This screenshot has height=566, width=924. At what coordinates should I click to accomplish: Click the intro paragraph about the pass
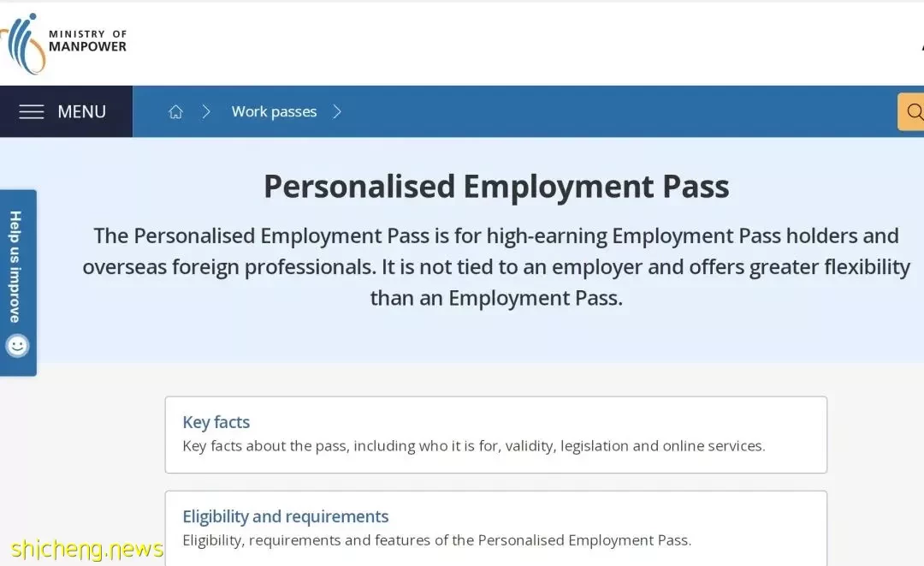496,266
